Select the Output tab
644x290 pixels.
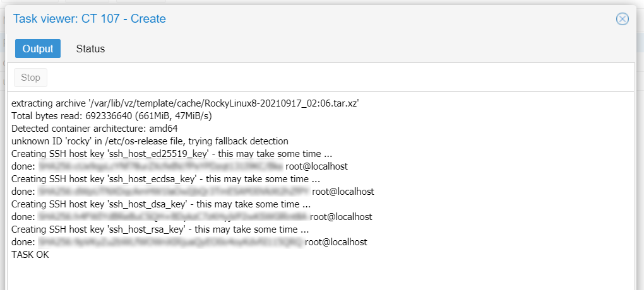(38, 49)
